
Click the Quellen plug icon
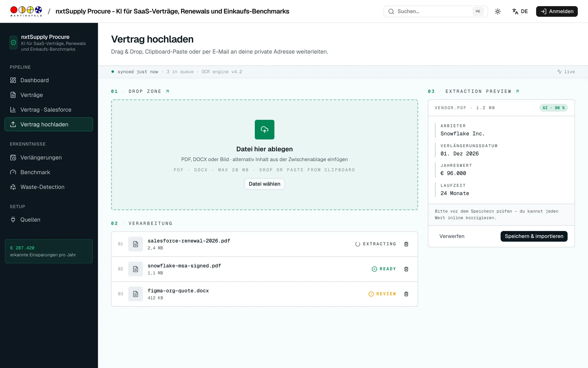[x=13, y=220]
